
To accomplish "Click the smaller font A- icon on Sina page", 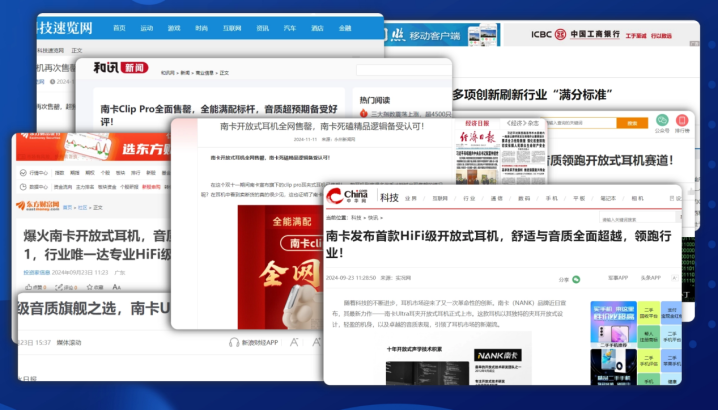I will click(294, 342).
